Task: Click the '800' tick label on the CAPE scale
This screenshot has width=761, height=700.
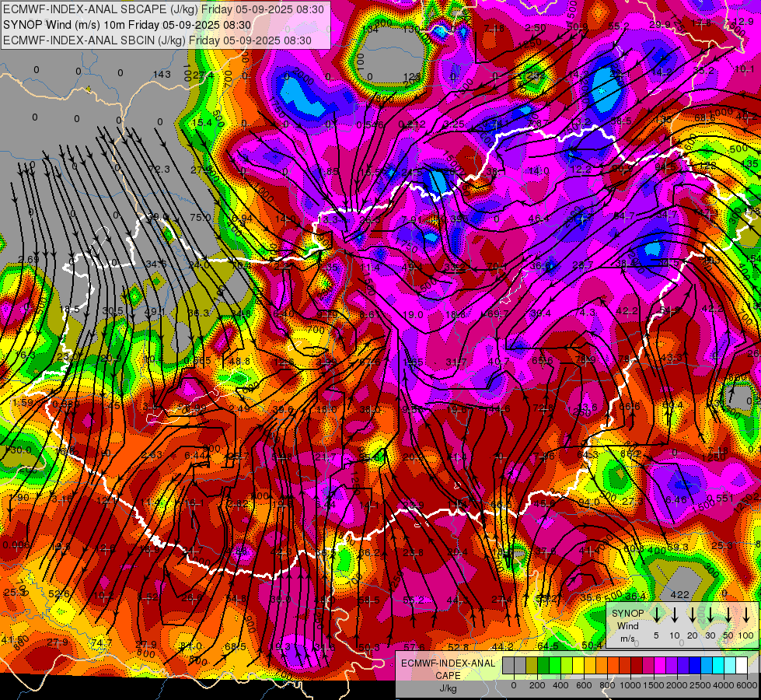Action: [x=607, y=685]
